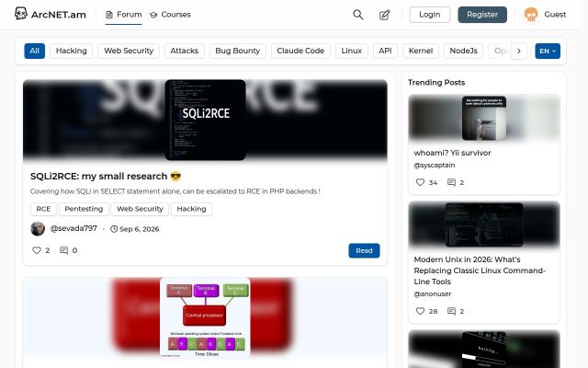The width and height of the screenshot is (588, 368).
Task: Like the SQLi2RCE post heart icon
Action: tap(37, 250)
